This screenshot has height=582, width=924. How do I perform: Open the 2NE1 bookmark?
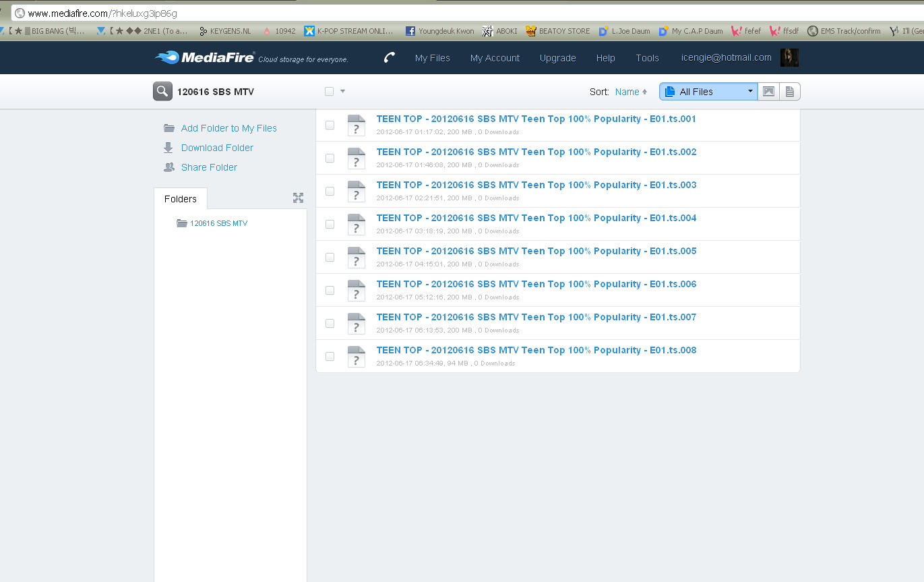[143, 31]
